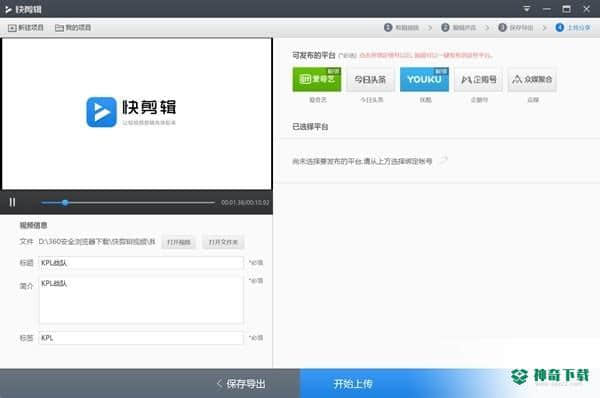Minimize the 快剪辑 window
600x398 pixels.
[x=547, y=9]
